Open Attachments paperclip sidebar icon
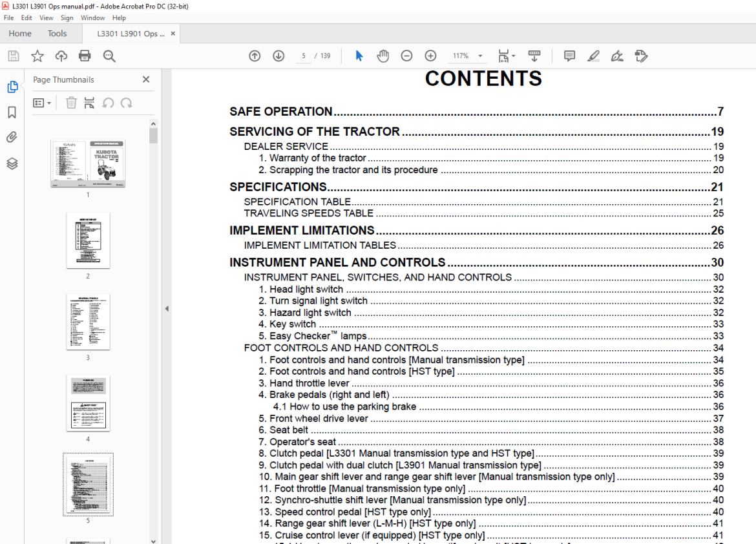Screen dimensions: 756x544 coord(12,138)
